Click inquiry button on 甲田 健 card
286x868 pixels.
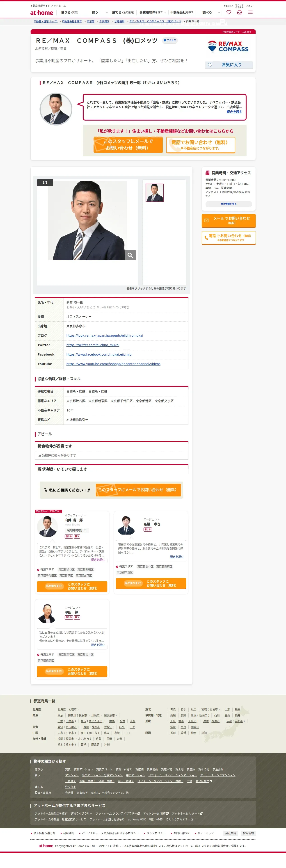pyautogui.click(x=72, y=671)
